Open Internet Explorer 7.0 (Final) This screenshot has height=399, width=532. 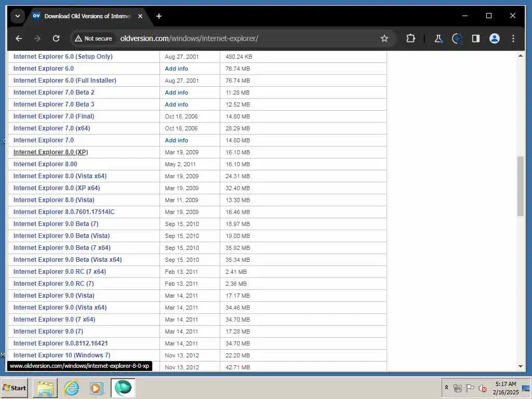[54, 116]
